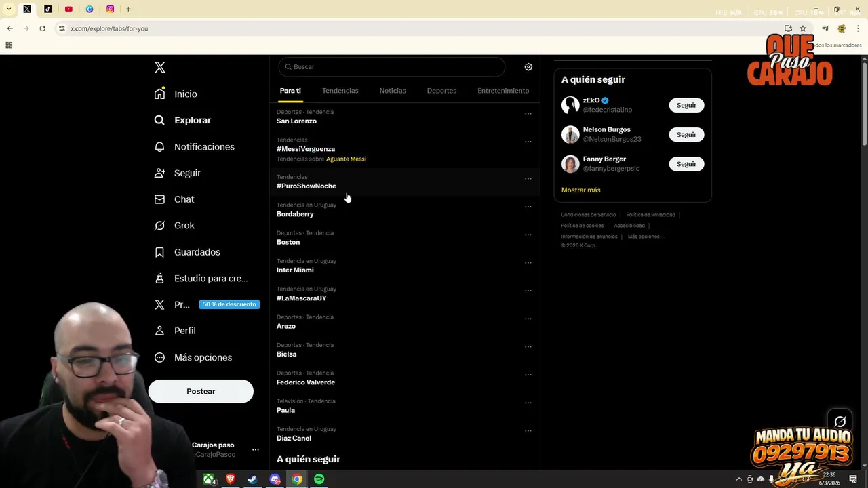Image resolution: width=868 pixels, height=488 pixels.
Task: Open Spotify from taskbar
Action: pyautogui.click(x=319, y=479)
